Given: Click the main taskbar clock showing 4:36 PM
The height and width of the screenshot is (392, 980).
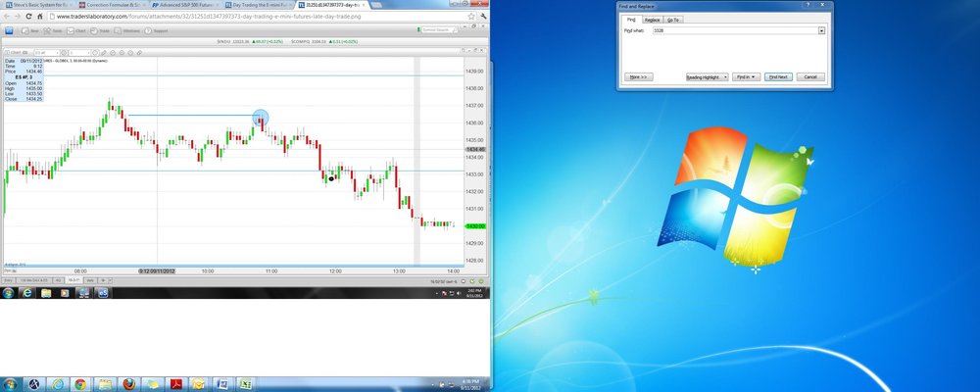Looking at the screenshot, I should pos(470,384).
